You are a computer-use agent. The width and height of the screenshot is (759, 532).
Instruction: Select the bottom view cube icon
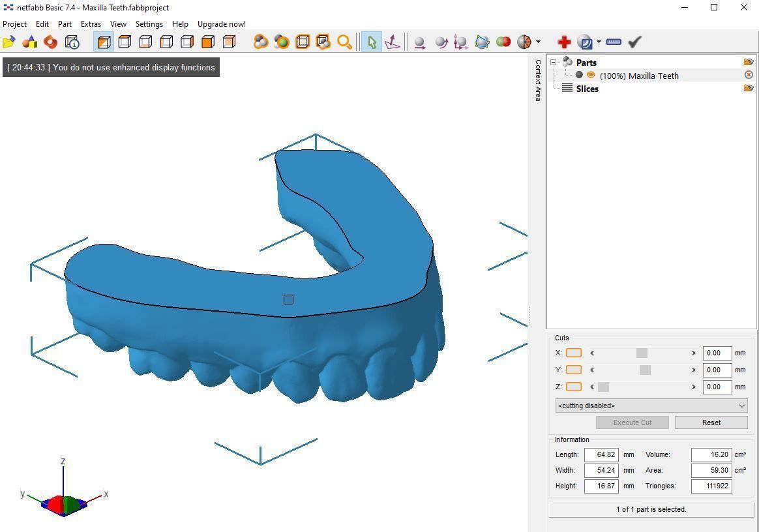tap(145, 42)
